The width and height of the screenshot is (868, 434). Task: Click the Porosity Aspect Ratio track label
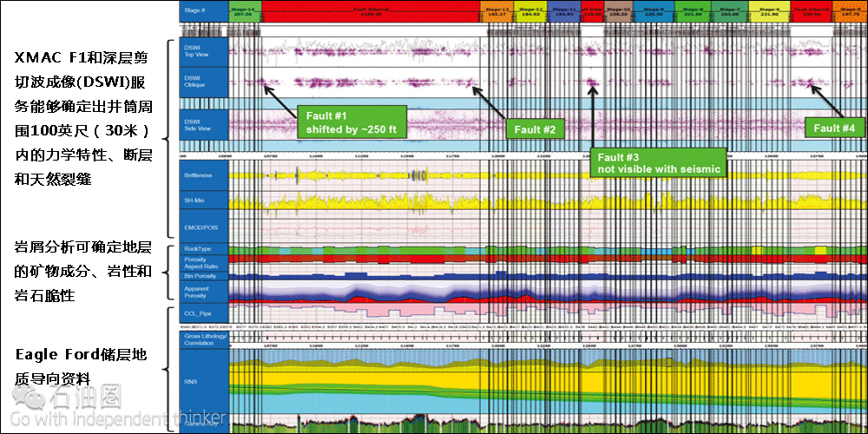pyautogui.click(x=204, y=263)
